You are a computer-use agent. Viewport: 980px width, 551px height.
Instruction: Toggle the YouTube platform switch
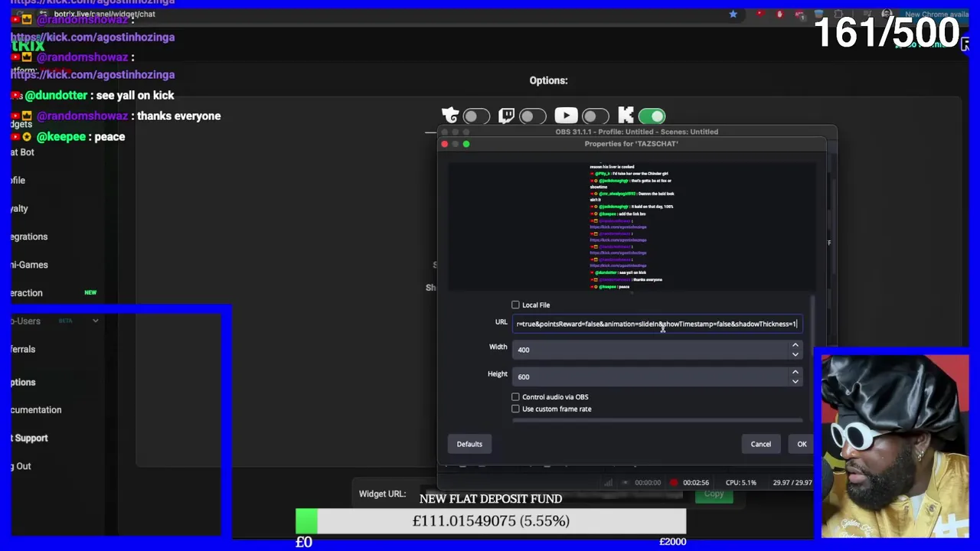[595, 116]
